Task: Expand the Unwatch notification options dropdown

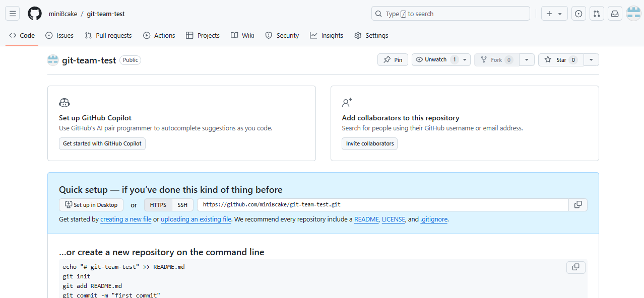Action: click(465, 60)
